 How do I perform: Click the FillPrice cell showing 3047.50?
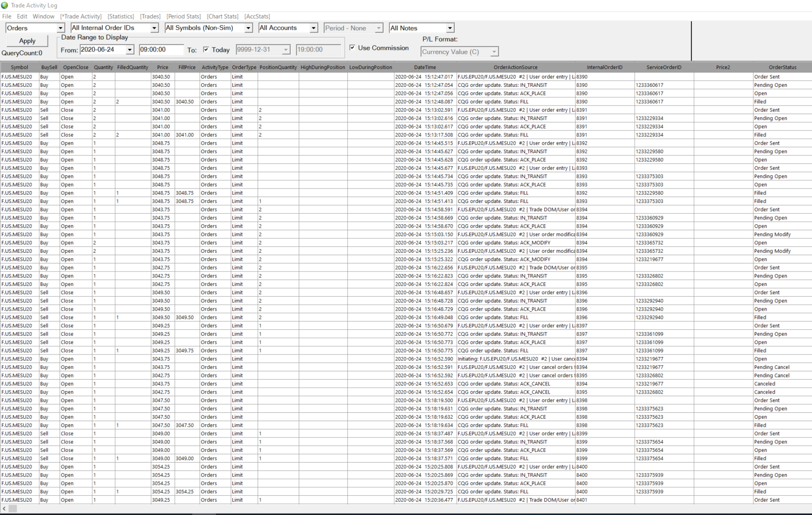point(187,425)
